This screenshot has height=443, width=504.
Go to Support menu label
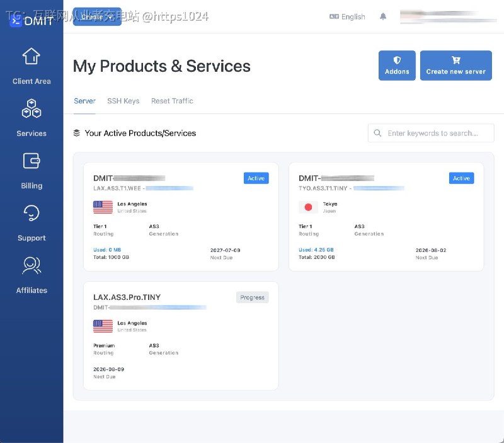(31, 238)
